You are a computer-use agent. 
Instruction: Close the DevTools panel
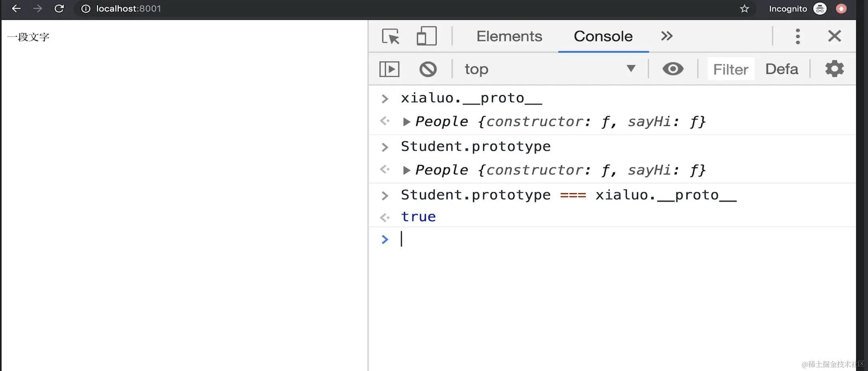tap(834, 36)
